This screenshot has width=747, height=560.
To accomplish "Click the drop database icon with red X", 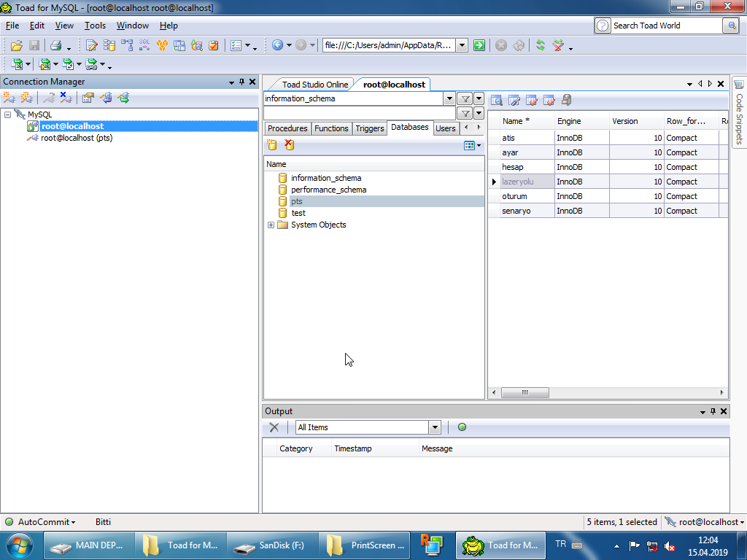I will [289, 145].
